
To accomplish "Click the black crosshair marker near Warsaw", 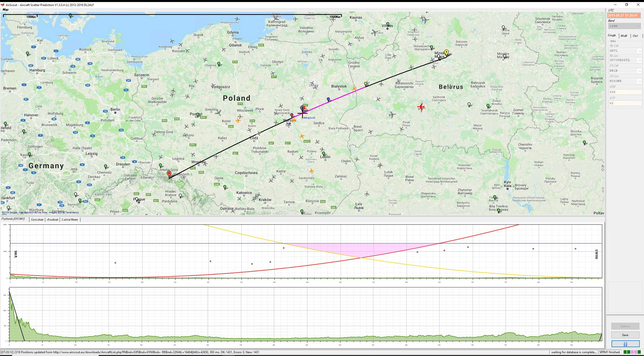I will [x=302, y=114].
